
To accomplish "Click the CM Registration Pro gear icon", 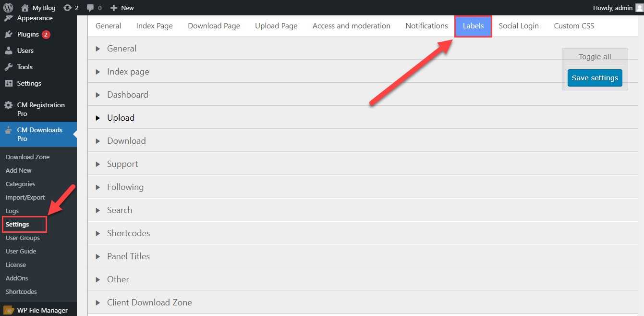I will [x=9, y=105].
